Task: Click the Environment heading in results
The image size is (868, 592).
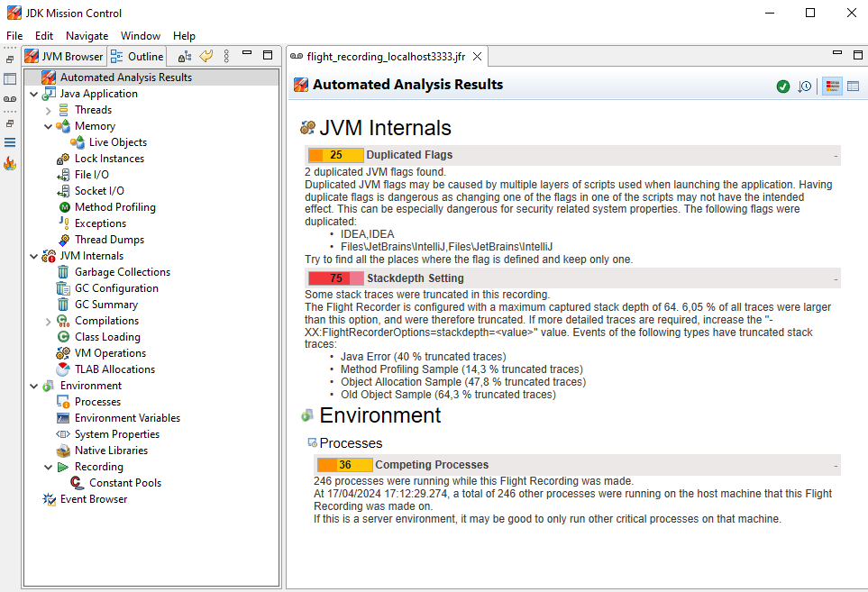Action: (379, 415)
